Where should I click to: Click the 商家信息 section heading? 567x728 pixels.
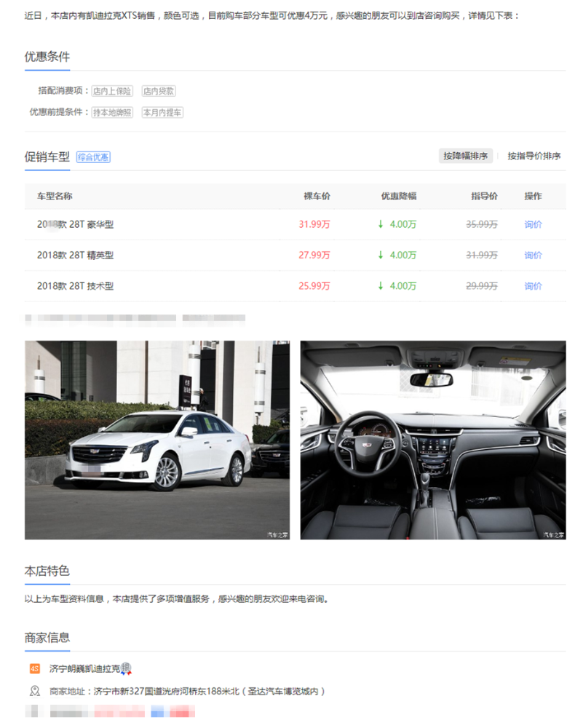47,638
